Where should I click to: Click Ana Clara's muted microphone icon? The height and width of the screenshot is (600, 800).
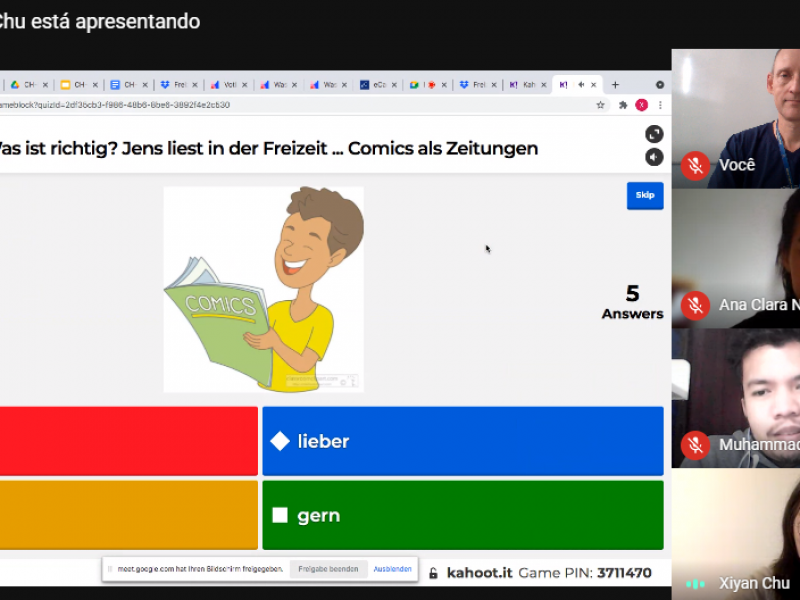[x=695, y=305]
